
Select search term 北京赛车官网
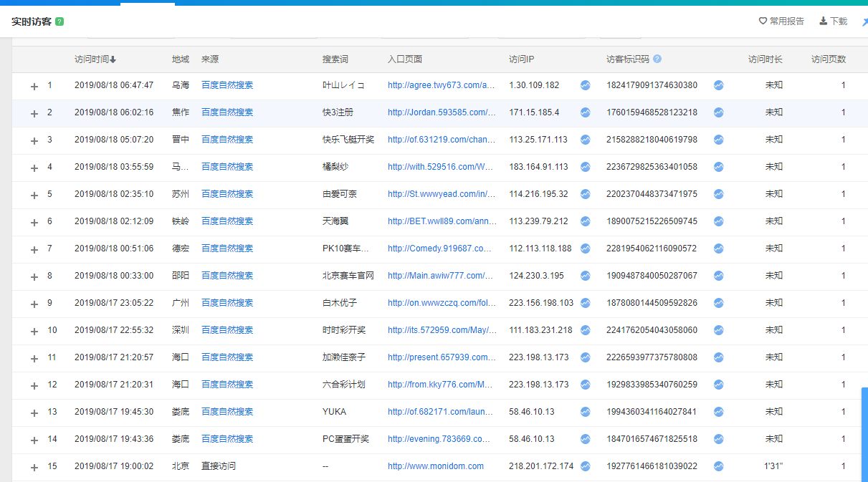[348, 276]
